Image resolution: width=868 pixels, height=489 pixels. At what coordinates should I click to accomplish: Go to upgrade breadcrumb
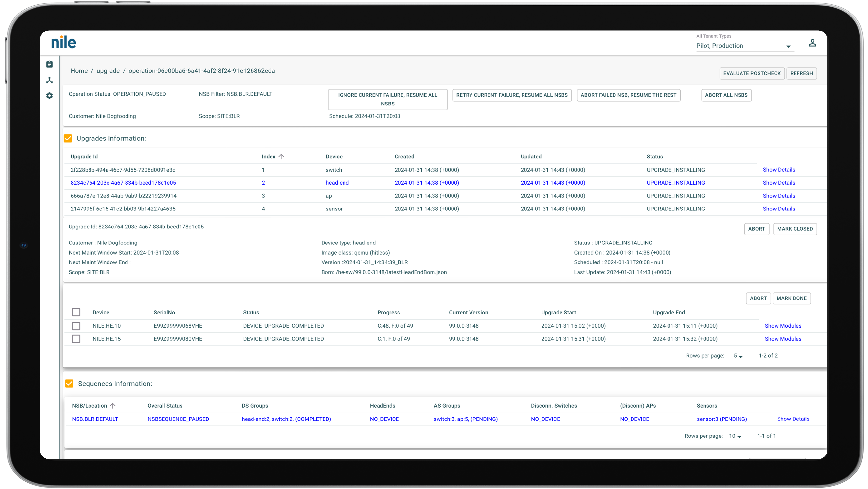(x=108, y=71)
